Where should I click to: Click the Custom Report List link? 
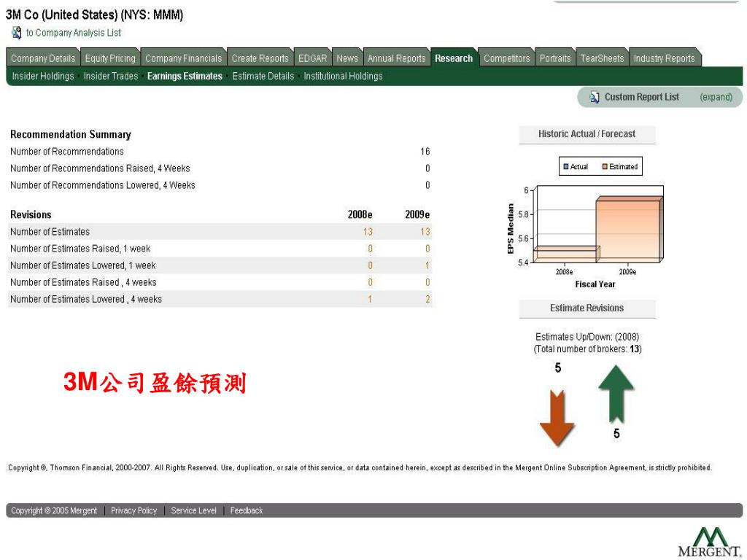[x=642, y=97]
